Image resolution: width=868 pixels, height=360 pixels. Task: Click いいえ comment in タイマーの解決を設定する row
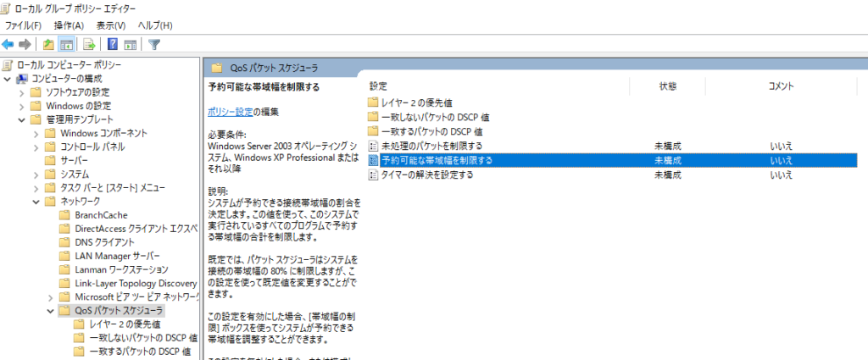781,175
